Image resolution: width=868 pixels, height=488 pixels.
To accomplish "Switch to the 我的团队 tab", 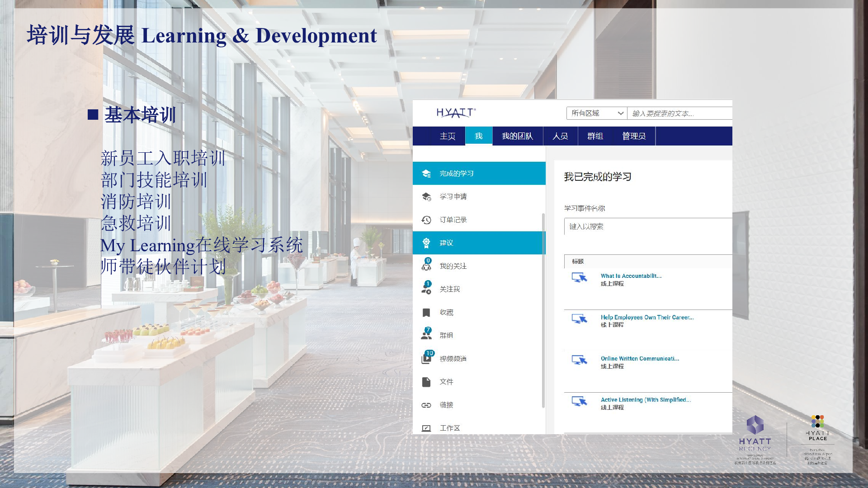I will (517, 136).
